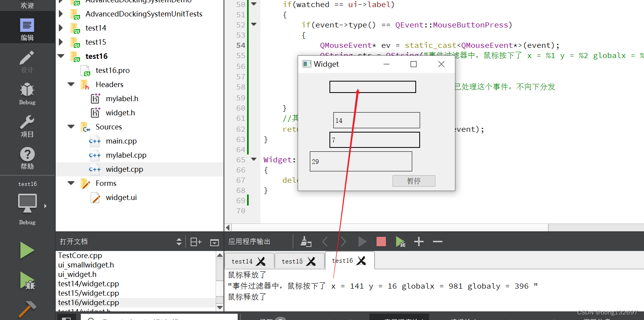The width and height of the screenshot is (644, 320).
Task: Open the 设计 (Design) mode
Action: point(27,62)
